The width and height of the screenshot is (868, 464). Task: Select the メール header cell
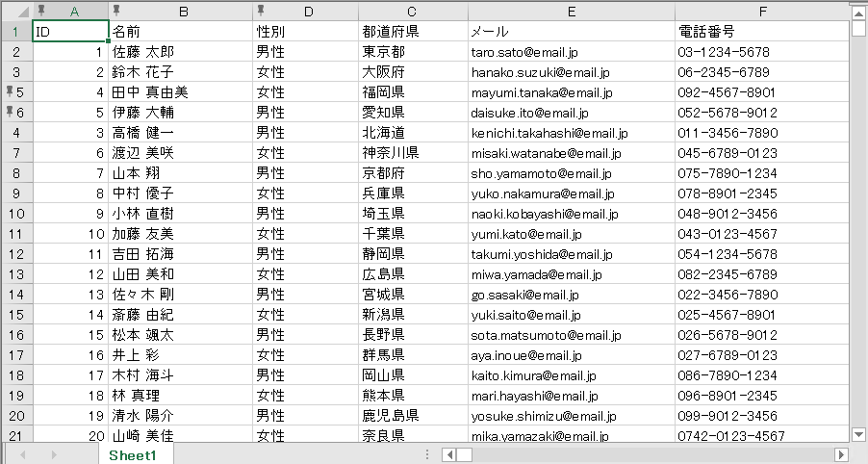point(572,32)
